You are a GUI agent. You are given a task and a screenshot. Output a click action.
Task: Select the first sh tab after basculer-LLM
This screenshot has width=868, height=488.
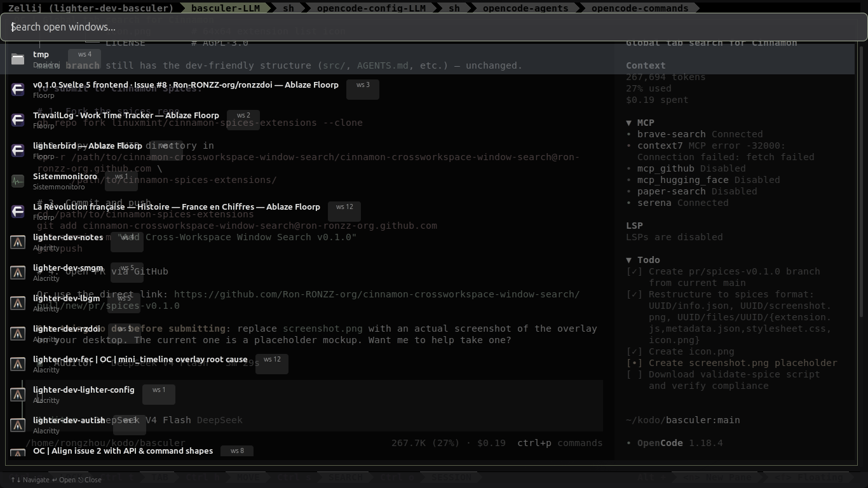coord(288,8)
